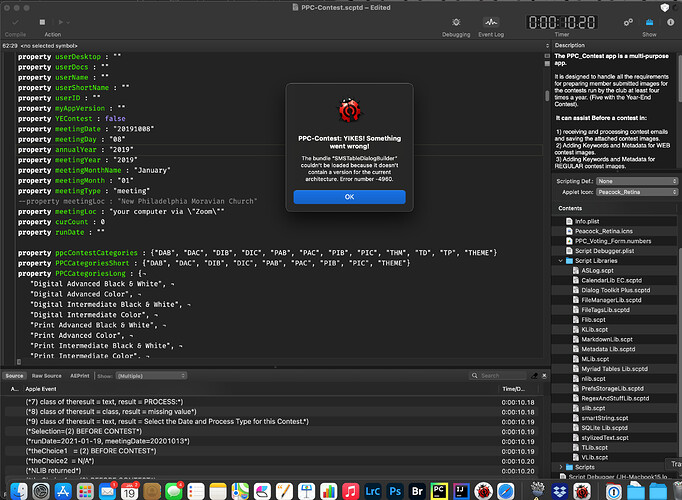Show the dictionary pane via gears icon
The height and width of the screenshot is (500, 682).
pyautogui.click(x=628, y=22)
